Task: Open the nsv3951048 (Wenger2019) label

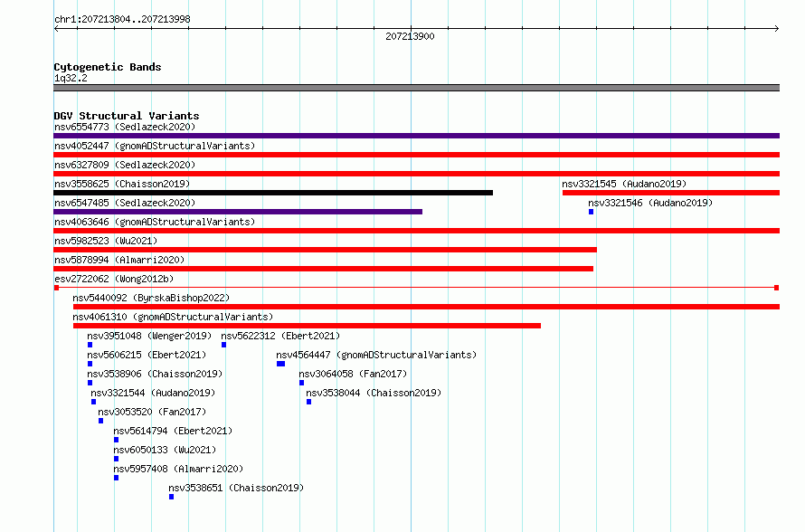Action: (x=149, y=336)
